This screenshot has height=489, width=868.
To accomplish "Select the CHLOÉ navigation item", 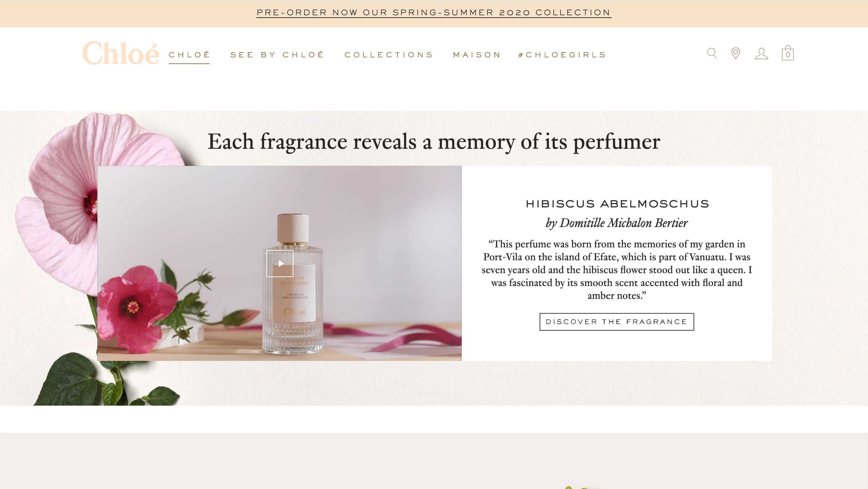I will (189, 55).
